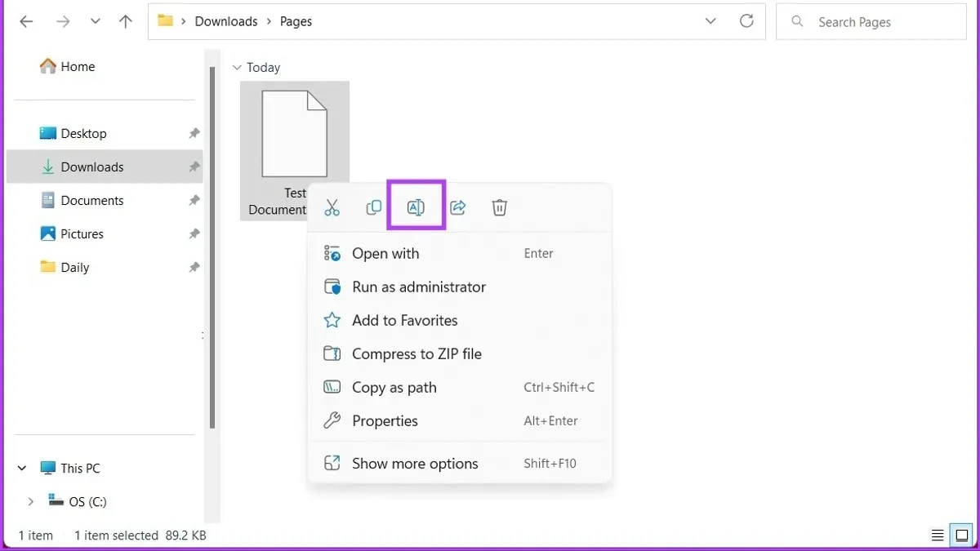980x551 pixels.
Task: Go forward with the right arrow
Action: [63, 22]
